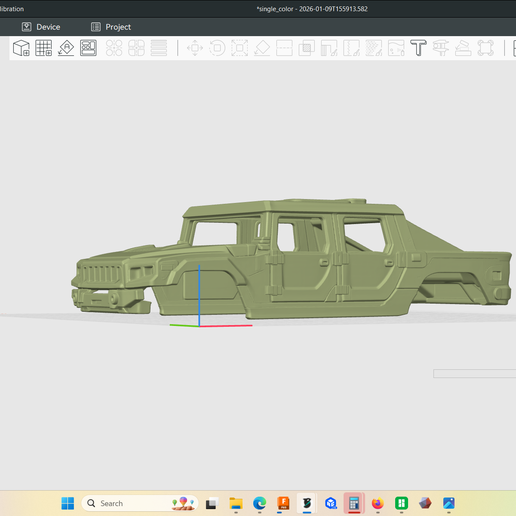
Task: Open the green grid app in taskbar
Action: (x=401, y=503)
